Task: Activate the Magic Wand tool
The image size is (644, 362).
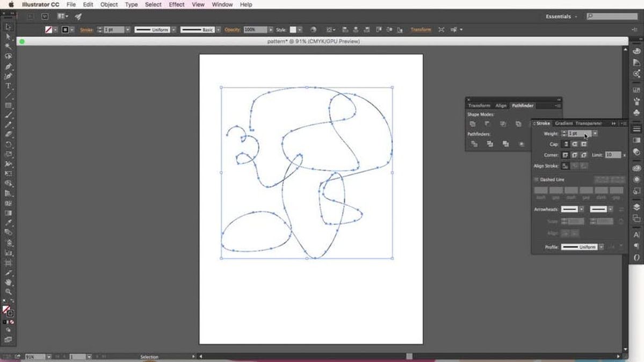Action: point(8,47)
